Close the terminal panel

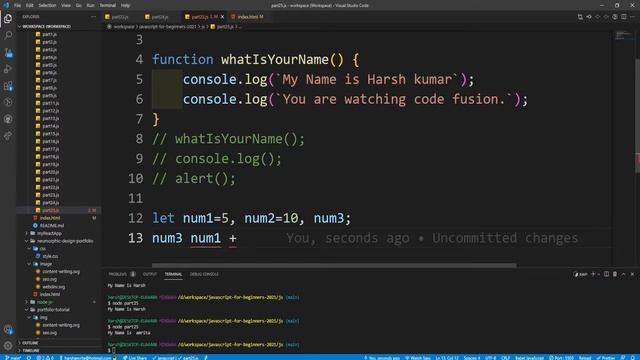point(632,274)
